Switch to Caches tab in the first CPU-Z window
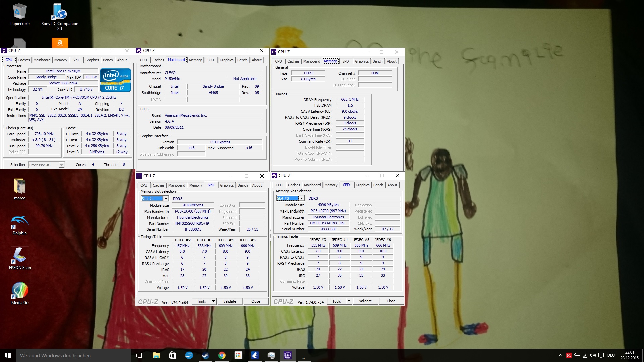The image size is (644, 362). 23,60
